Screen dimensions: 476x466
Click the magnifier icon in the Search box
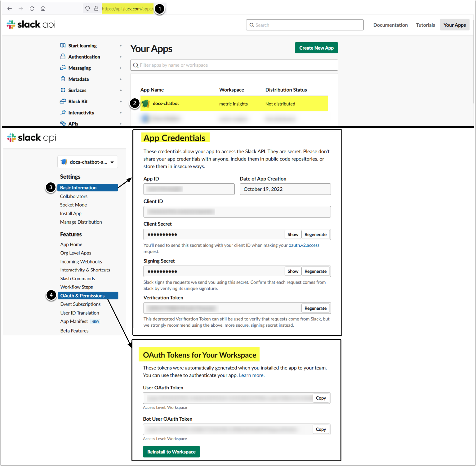[252, 25]
